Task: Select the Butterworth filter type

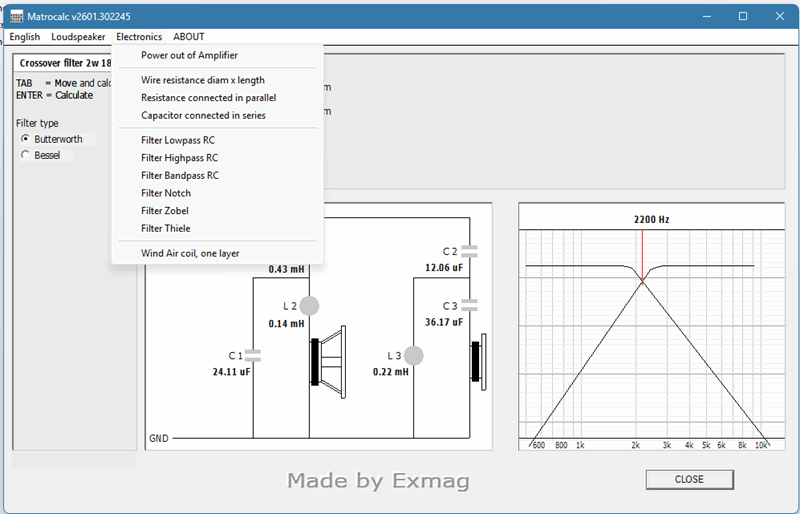Action: [26, 139]
